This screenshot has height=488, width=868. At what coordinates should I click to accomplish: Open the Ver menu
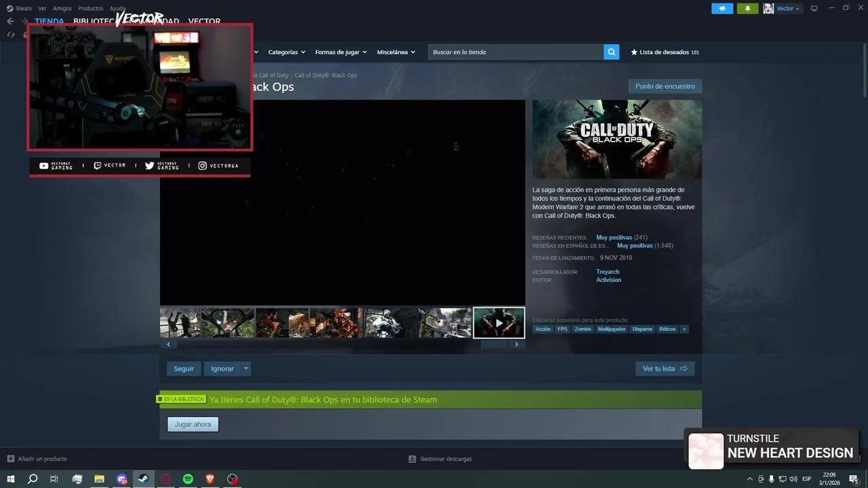point(42,8)
